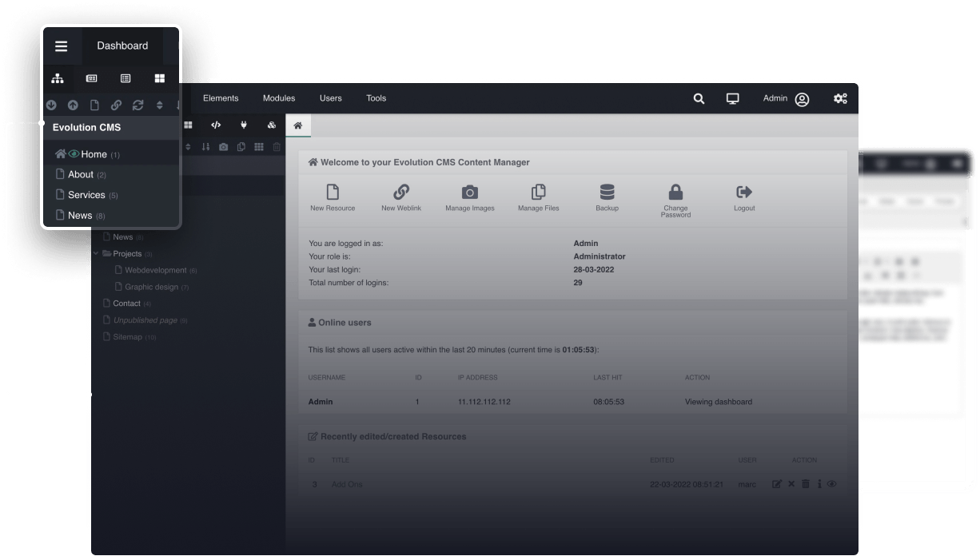980x560 pixels.
Task: Select the list view tab in the magnified panel
Action: tap(125, 78)
